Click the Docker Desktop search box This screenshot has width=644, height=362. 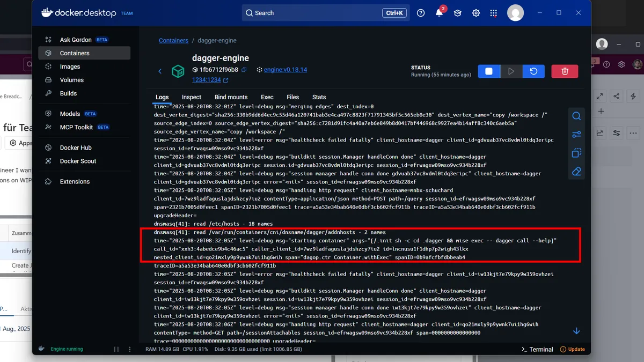click(325, 13)
